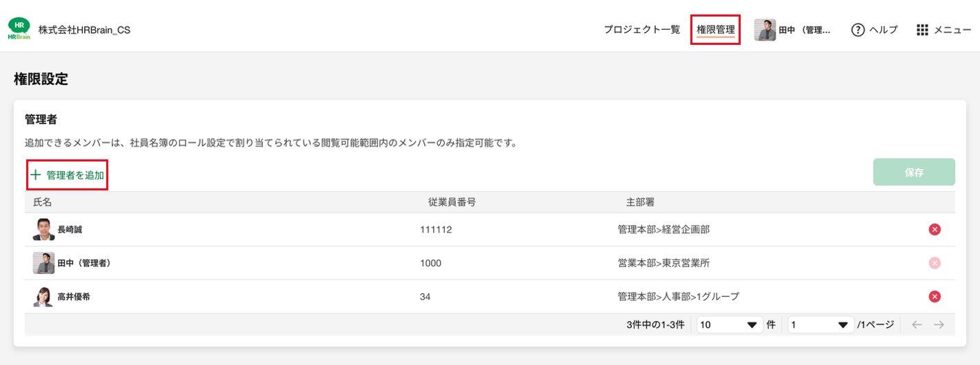980x365 pixels.
Task: Open the grid menu icon
Action: coord(923,30)
